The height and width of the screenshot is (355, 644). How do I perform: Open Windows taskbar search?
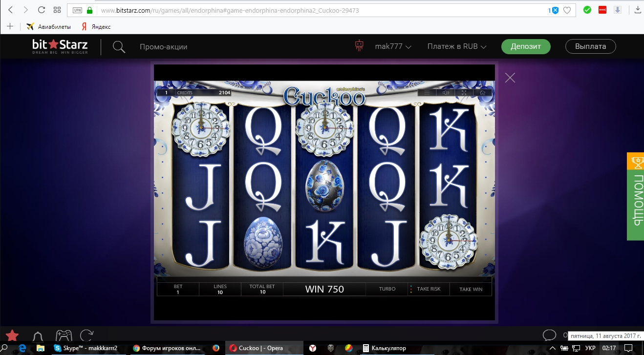coord(4,348)
